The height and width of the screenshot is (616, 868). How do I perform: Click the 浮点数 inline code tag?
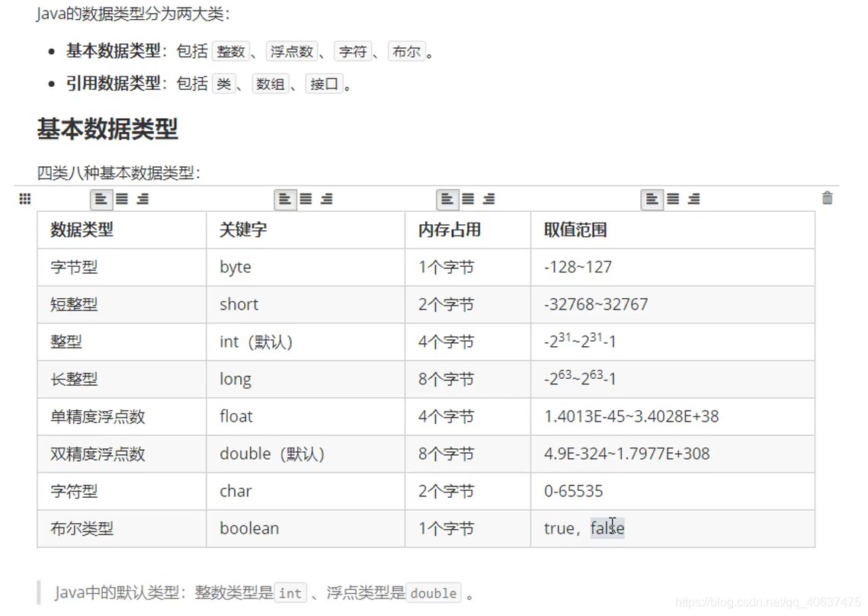[292, 52]
